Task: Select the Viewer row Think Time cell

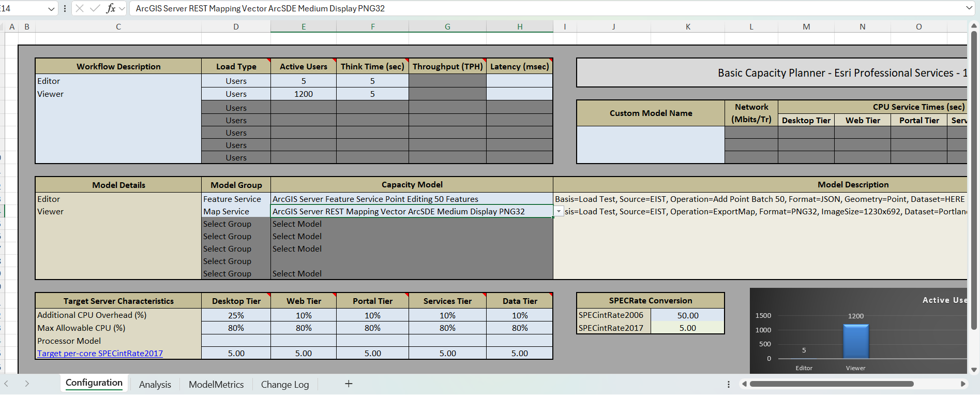Action: 372,94
